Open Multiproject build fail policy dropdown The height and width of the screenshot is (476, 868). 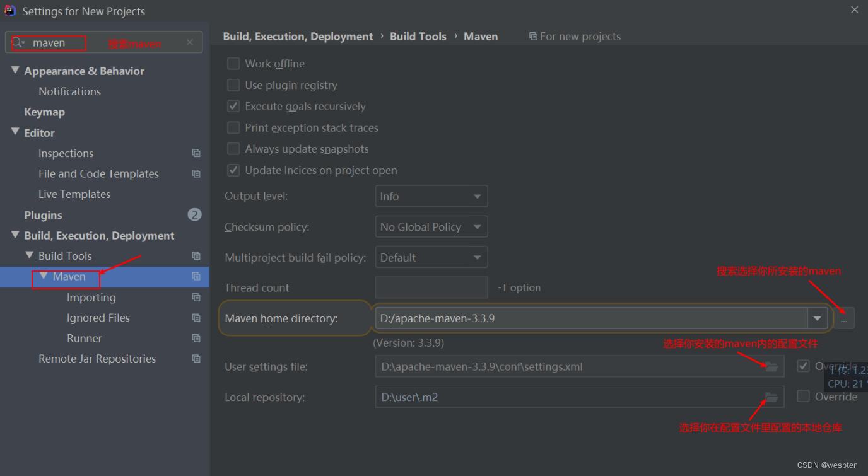pyautogui.click(x=431, y=257)
